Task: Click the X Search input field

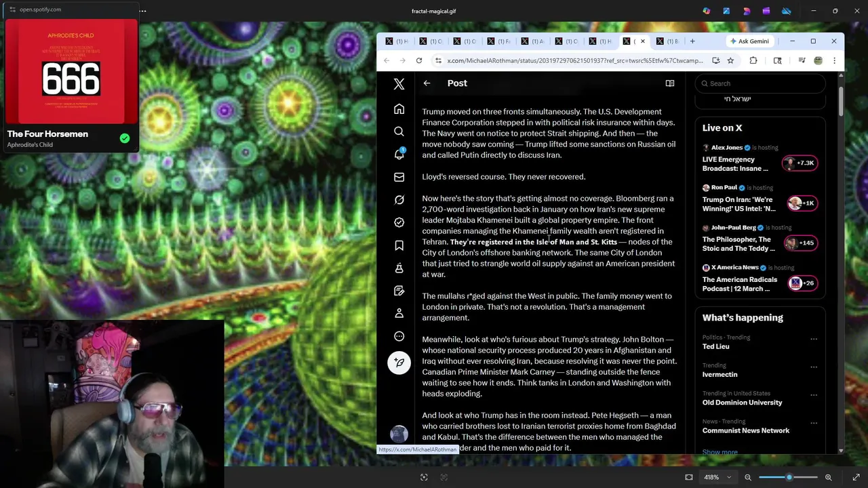Action: (x=759, y=83)
